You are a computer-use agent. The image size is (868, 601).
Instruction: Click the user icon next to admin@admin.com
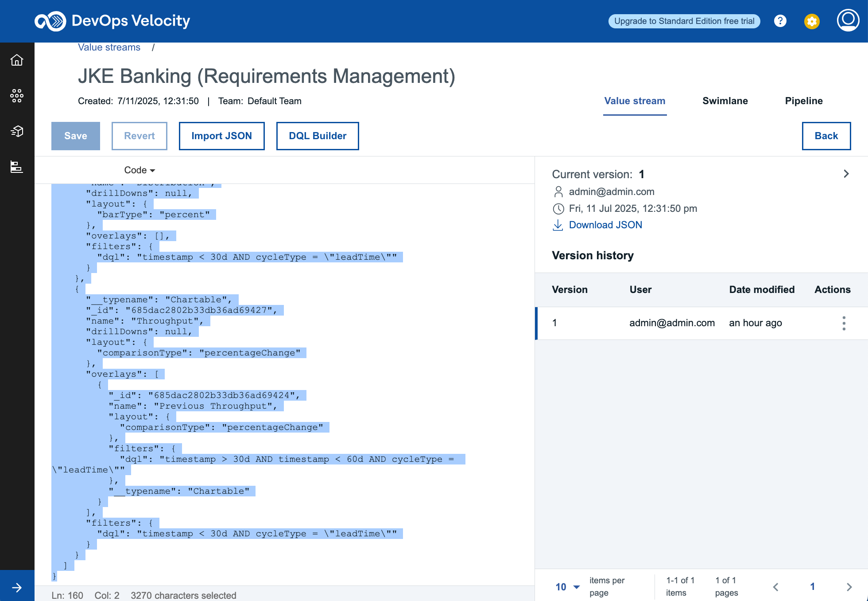click(x=558, y=191)
